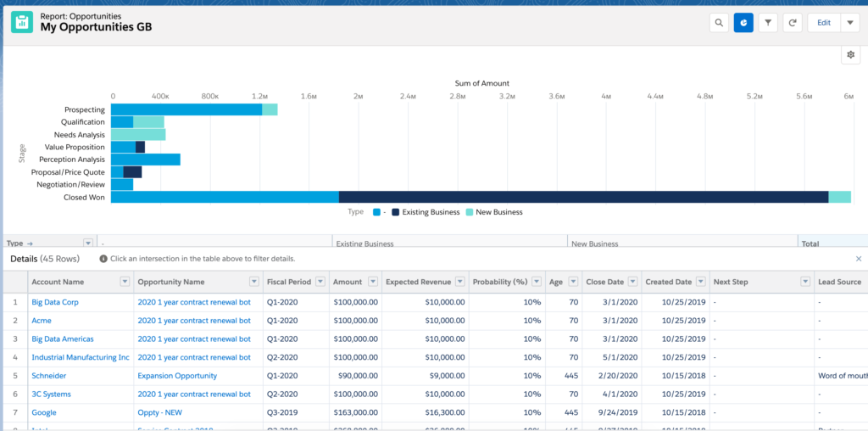Close the Details panel with X
Image resolution: width=868 pixels, height=431 pixels.
[x=859, y=259]
